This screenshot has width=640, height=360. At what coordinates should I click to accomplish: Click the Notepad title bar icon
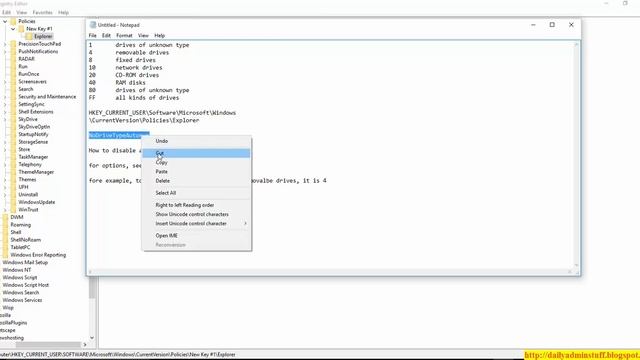pyautogui.click(x=93, y=25)
